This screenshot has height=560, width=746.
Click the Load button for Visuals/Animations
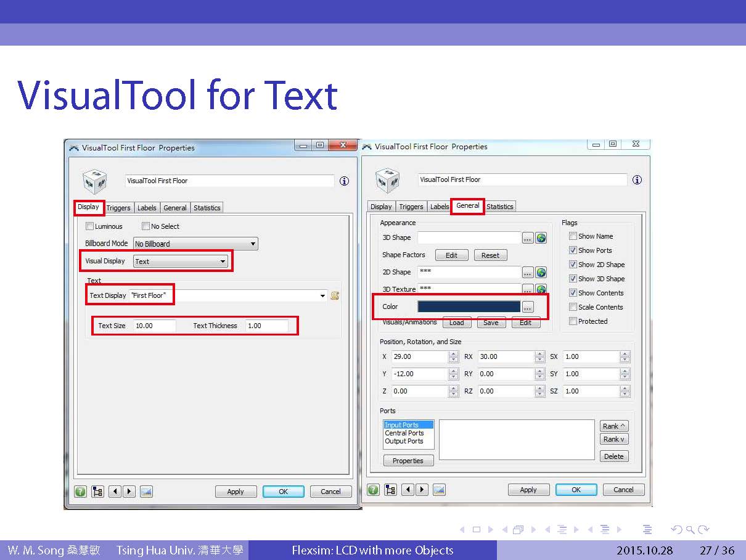point(457,323)
